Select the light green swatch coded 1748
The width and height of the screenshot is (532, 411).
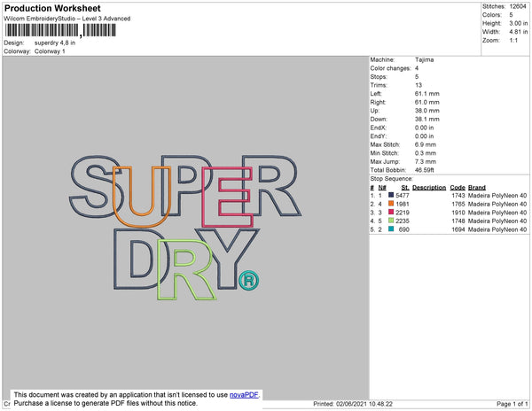coord(391,221)
